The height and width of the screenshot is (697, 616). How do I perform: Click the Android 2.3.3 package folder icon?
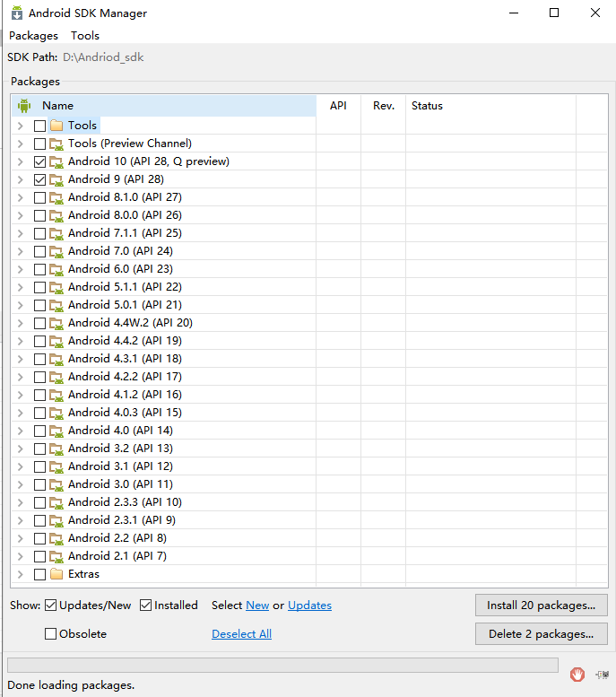click(56, 502)
